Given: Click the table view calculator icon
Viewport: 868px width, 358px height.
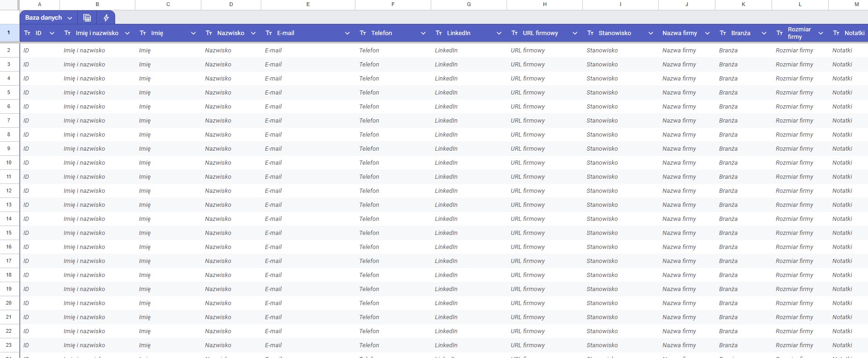Looking at the screenshot, I should [87, 18].
